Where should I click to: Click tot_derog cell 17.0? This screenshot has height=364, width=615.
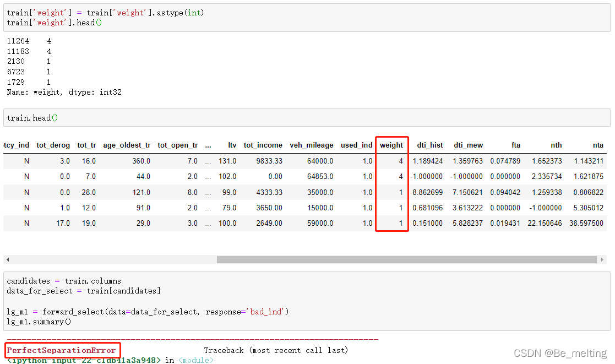coord(63,223)
